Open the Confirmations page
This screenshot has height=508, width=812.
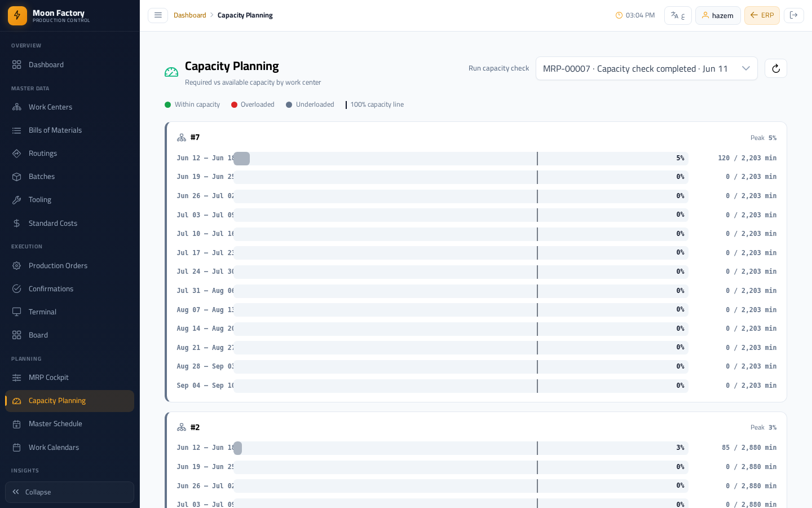[70, 289]
